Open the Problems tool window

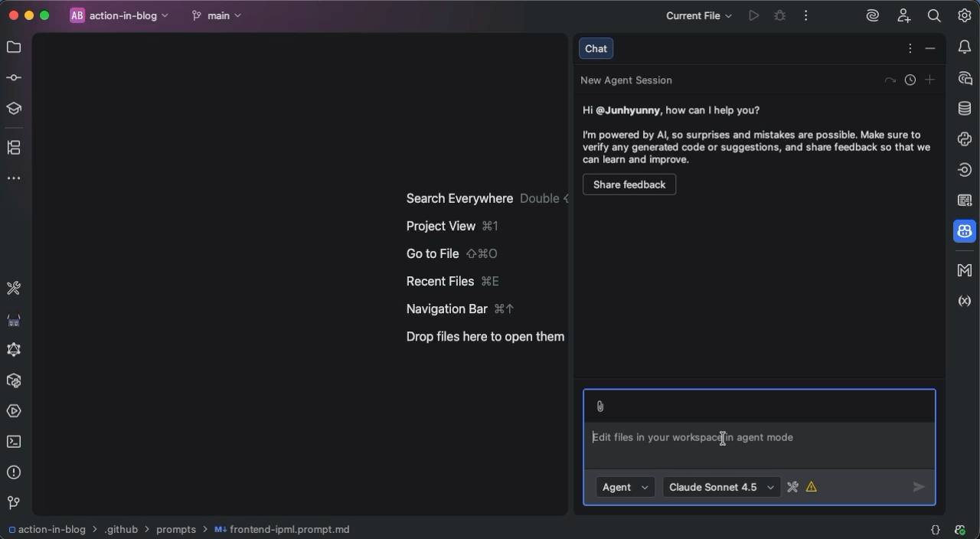[x=14, y=472]
